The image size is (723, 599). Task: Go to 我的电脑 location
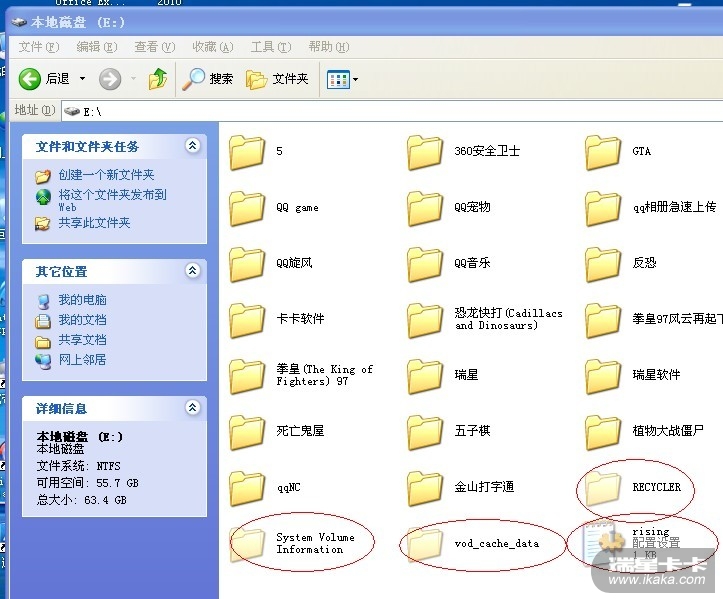[x=82, y=300]
